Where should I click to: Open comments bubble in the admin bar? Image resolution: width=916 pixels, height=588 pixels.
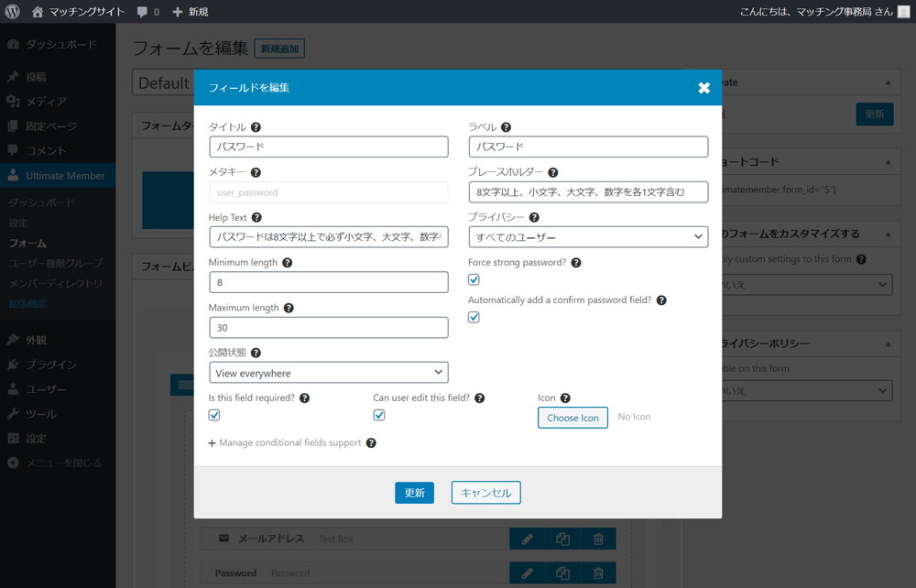click(x=147, y=12)
